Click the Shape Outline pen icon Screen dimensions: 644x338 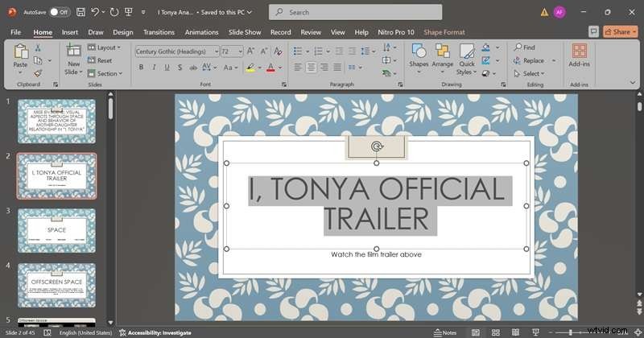pyautogui.click(x=486, y=60)
